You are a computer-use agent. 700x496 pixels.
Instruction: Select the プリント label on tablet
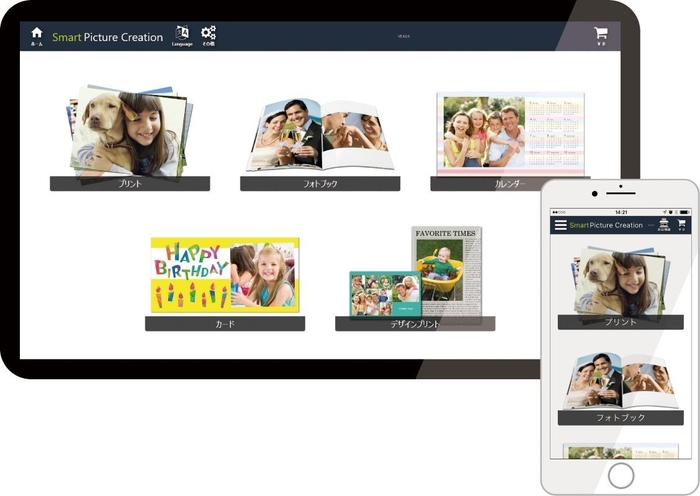tap(130, 184)
